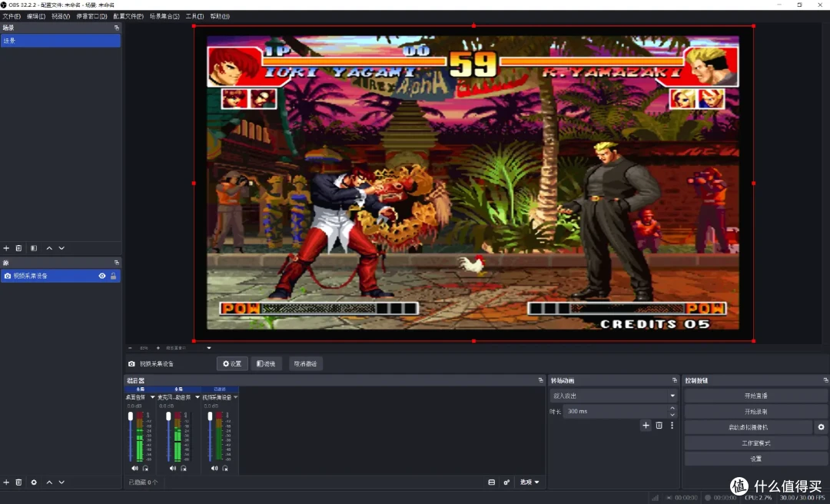Open 视频采集设备 mixer channel dropdown arrow
The image size is (830, 504).
(236, 397)
